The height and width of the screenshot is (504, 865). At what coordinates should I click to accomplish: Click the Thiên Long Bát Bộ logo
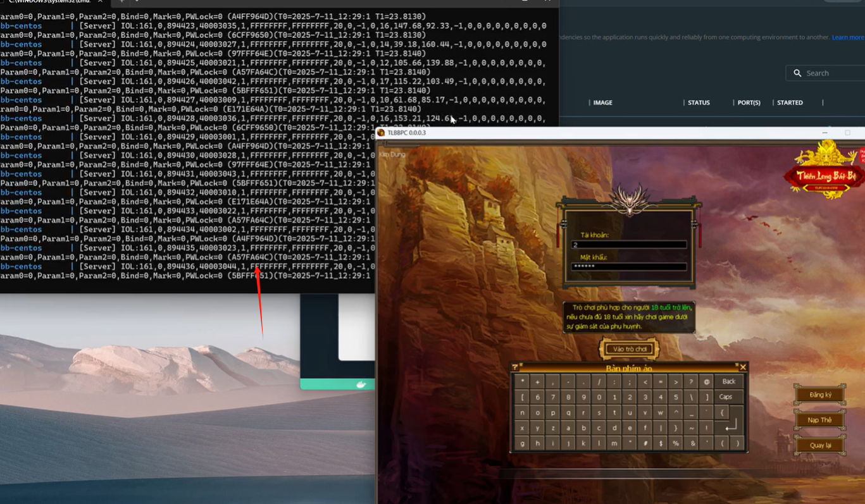pyautogui.click(x=824, y=171)
